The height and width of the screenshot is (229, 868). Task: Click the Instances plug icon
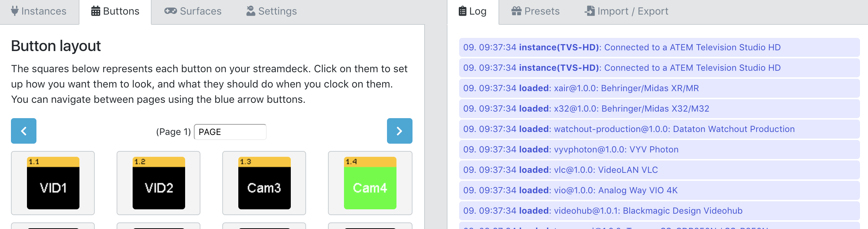click(14, 11)
